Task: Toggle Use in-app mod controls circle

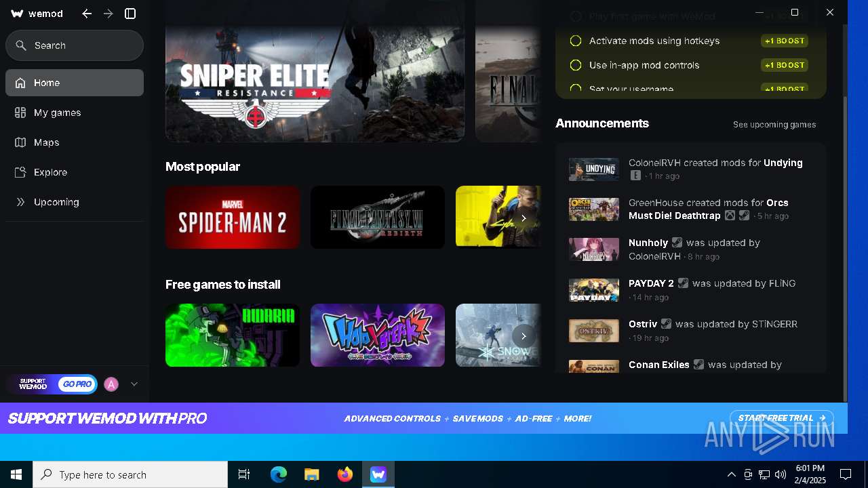Action: [576, 65]
